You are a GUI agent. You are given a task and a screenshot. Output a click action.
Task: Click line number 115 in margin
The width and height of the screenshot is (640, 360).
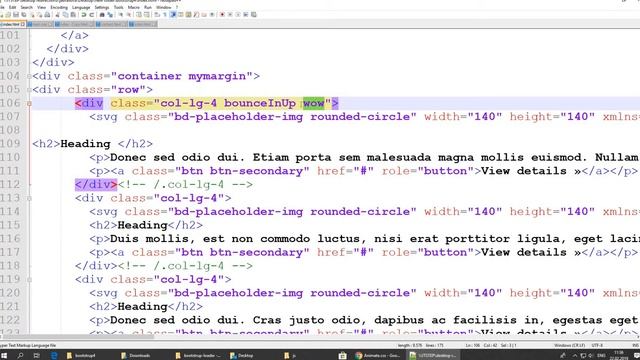10,225
